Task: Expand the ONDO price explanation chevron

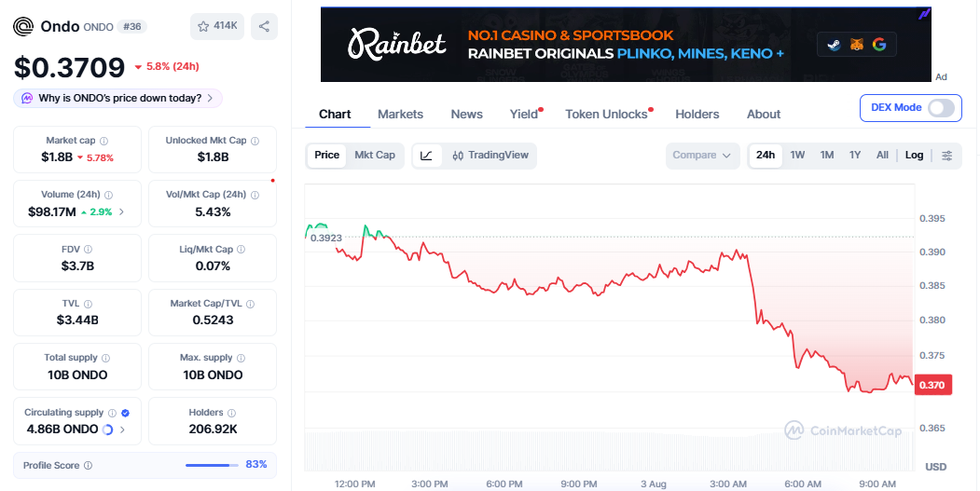Action: [x=210, y=98]
